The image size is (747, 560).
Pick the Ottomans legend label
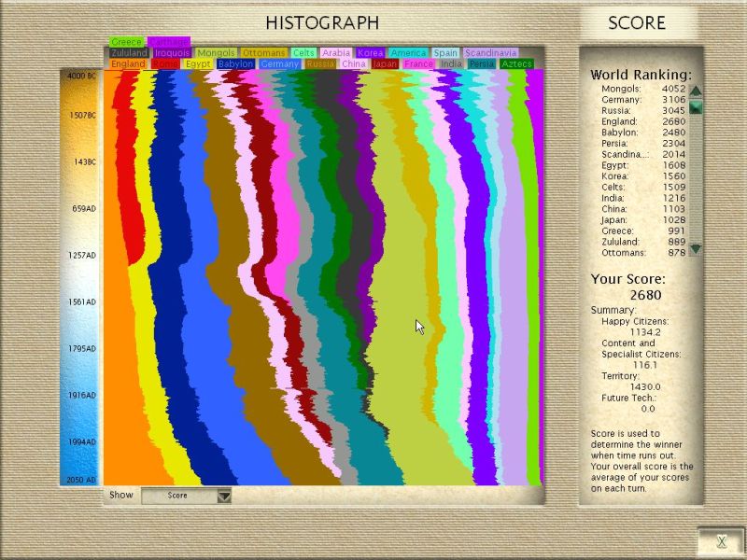tap(263, 53)
